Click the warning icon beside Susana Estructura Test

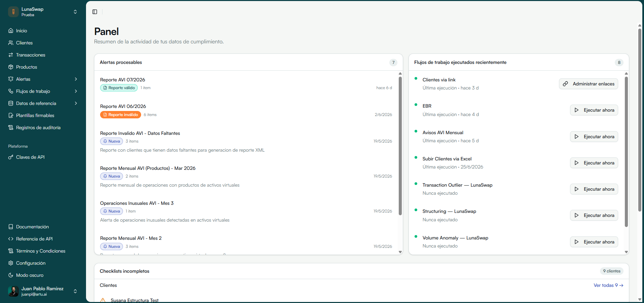103,300
